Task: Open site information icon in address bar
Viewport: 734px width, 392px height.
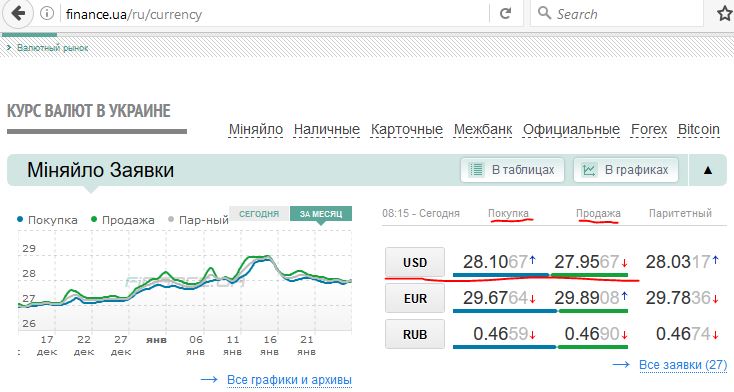Action: click(47, 14)
